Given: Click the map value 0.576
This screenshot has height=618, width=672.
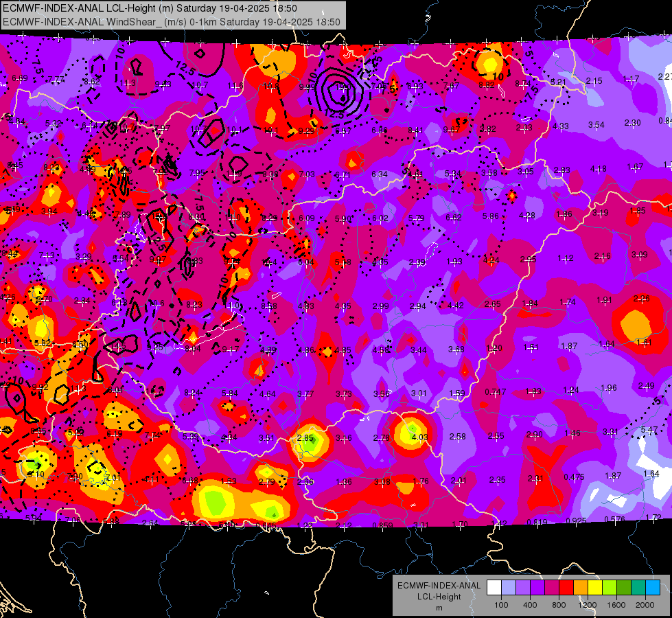Looking at the screenshot, I should pyautogui.click(x=614, y=519).
